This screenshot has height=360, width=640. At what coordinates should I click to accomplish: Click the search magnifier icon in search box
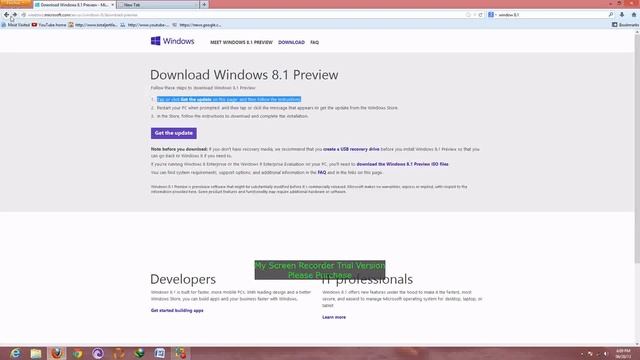click(611, 15)
